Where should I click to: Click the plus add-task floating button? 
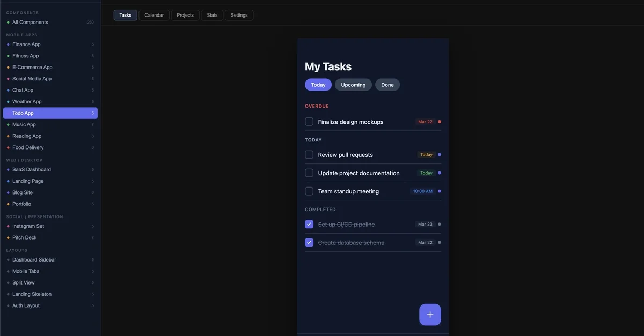430,315
